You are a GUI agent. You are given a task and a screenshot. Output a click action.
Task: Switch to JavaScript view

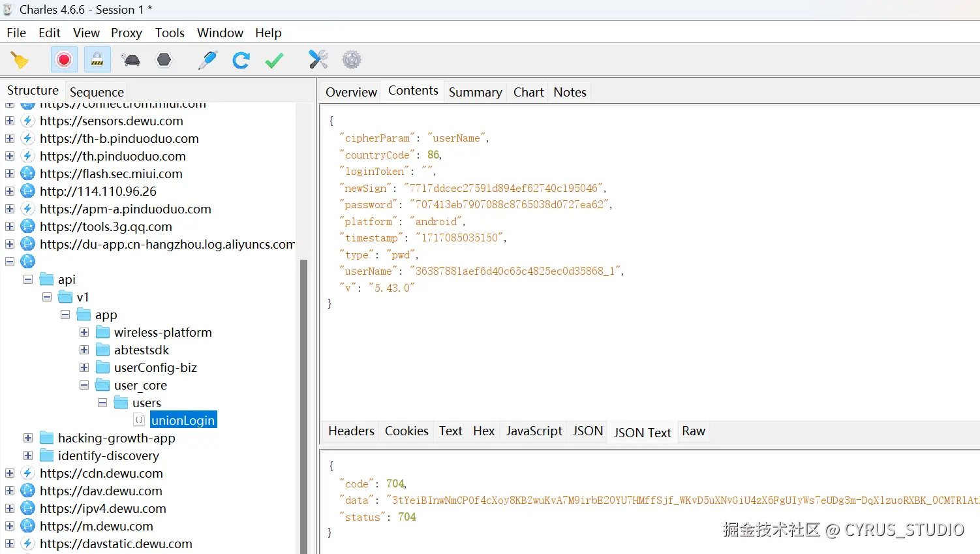pyautogui.click(x=534, y=431)
